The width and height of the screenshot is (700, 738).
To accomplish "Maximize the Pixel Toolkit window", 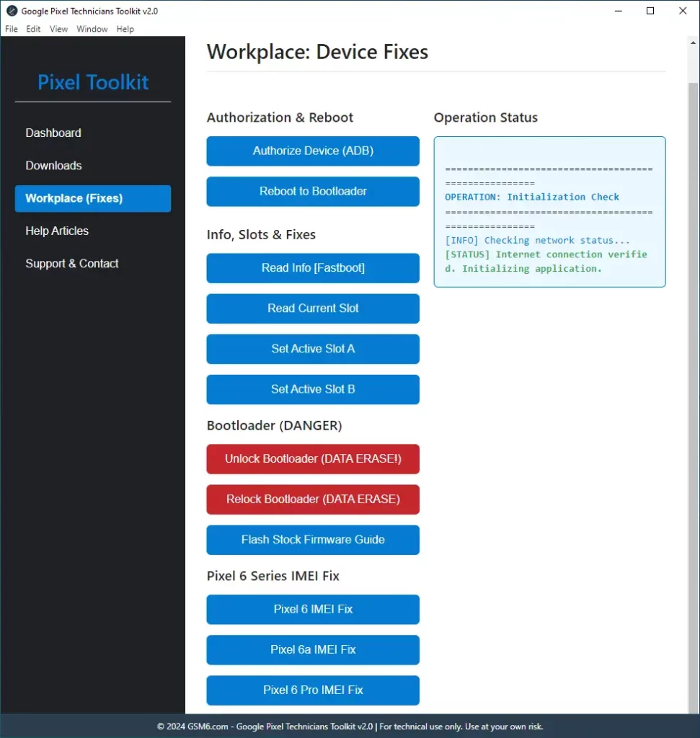I will pyautogui.click(x=650, y=11).
